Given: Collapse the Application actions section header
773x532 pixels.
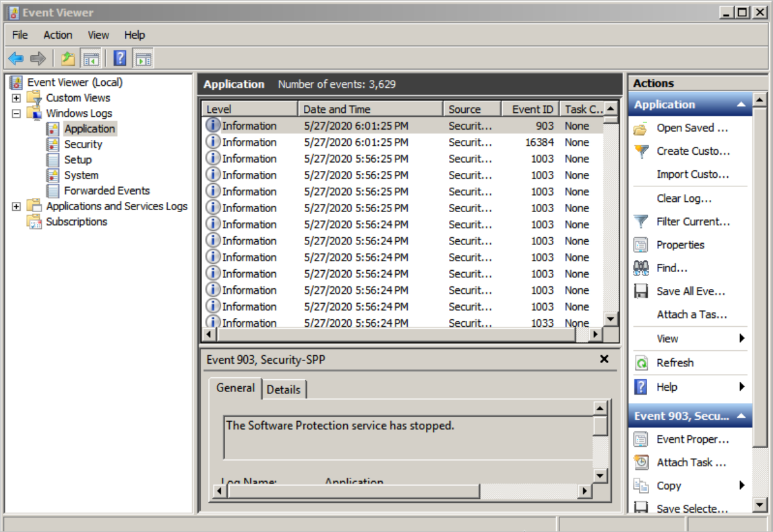Looking at the screenshot, I should click(741, 104).
